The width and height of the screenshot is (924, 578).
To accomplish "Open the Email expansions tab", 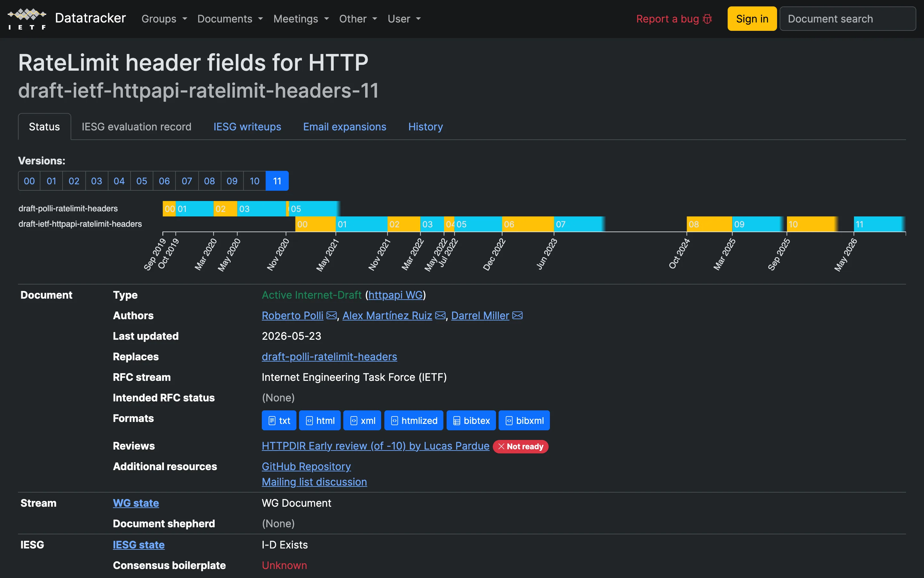I will coord(344,127).
